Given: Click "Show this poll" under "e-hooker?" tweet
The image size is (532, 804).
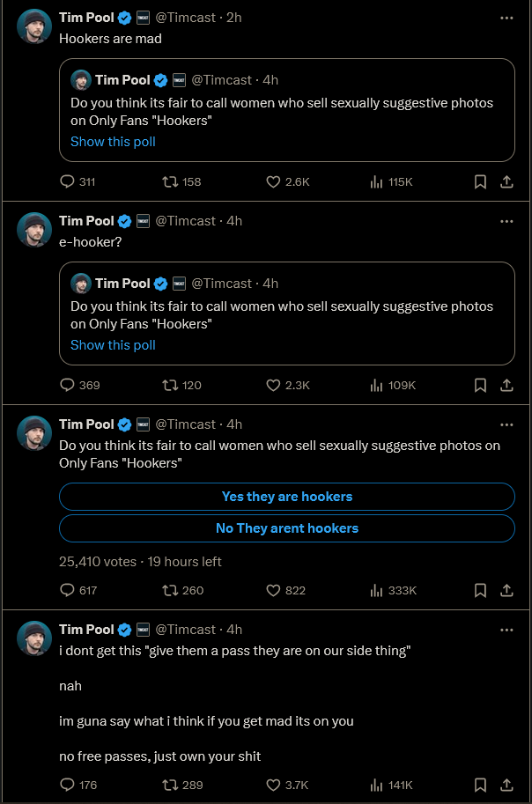Looking at the screenshot, I should point(113,345).
